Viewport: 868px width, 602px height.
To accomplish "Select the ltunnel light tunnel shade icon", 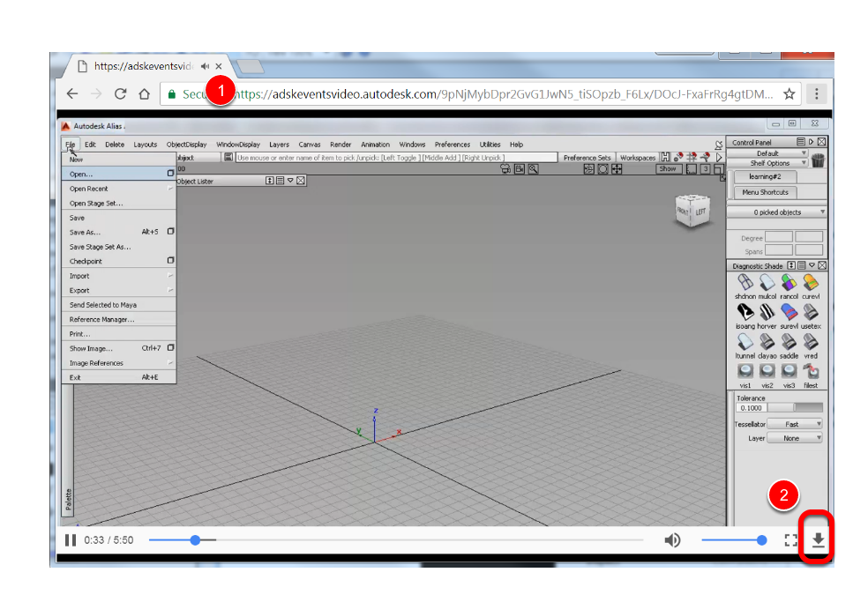I will pyautogui.click(x=745, y=342).
